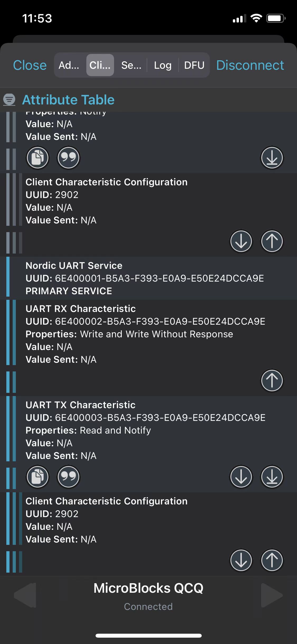This screenshot has width=297, height=644.
Task: Tap copy icon in top Notify characteristic row
Action: point(38,158)
